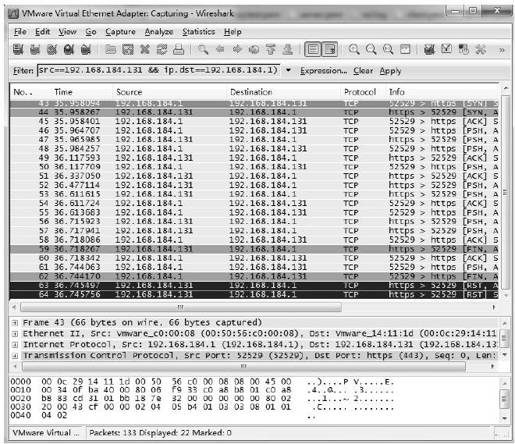Jump to the last packet
This screenshot has height=444, width=515.
[x=288, y=50]
